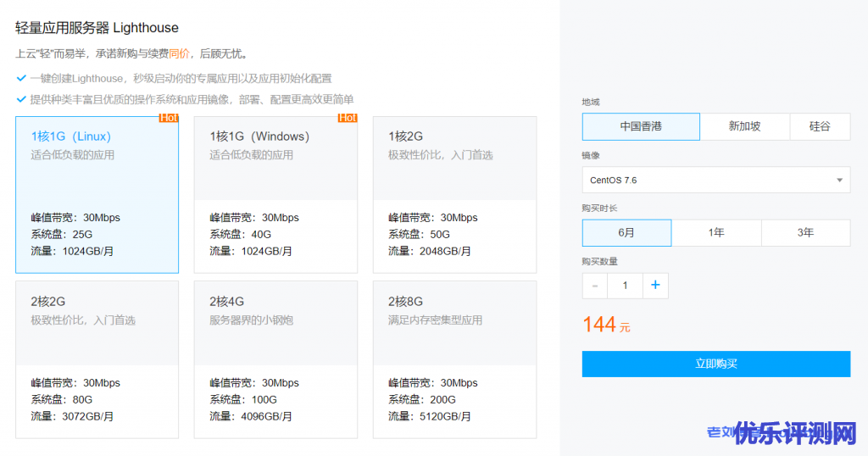Click Hot badge on Linux plan
Screen dimensions: 868x456
pos(169,118)
